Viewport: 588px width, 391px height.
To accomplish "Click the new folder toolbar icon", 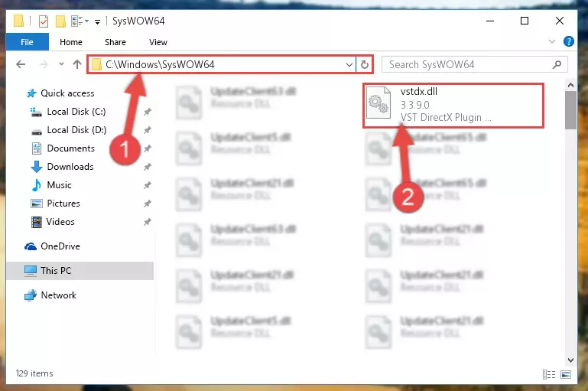I will (x=60, y=21).
